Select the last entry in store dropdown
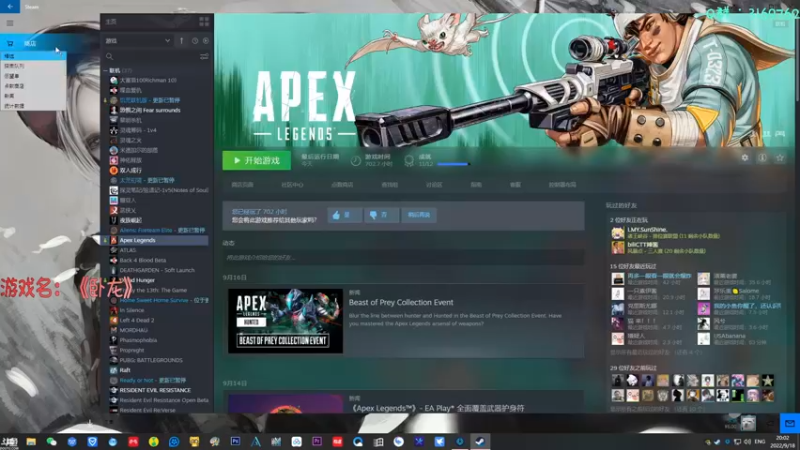 tap(33, 106)
